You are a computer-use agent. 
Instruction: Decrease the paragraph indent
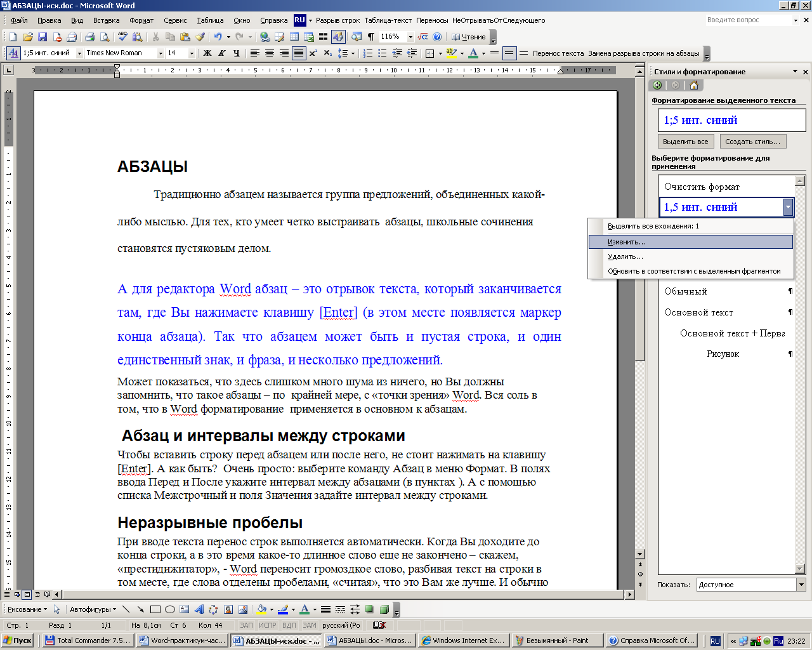(397, 53)
